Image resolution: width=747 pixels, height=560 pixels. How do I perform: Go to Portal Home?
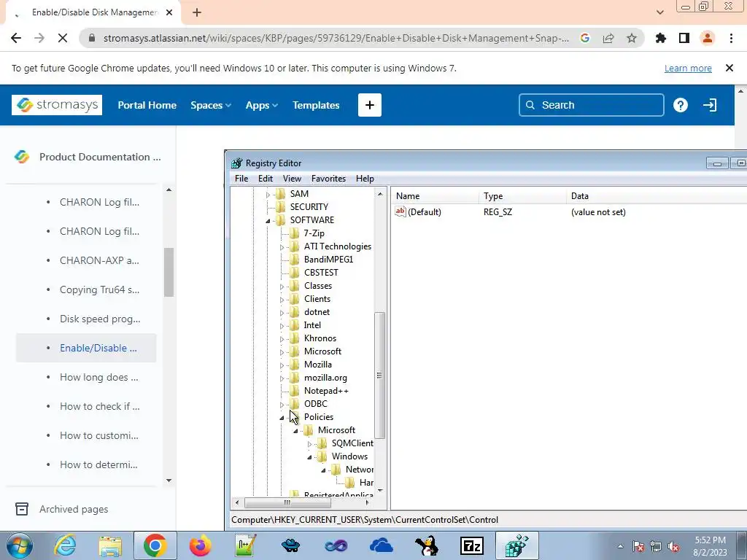(x=147, y=105)
